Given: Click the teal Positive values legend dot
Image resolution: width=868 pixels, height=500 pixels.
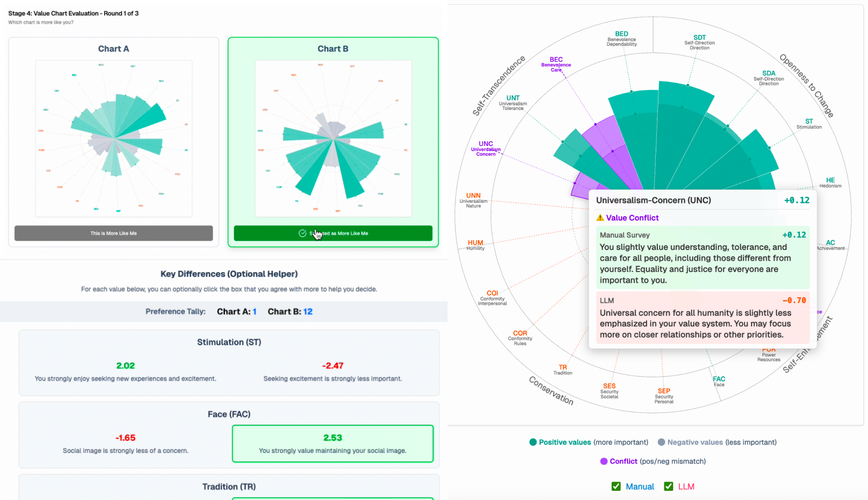Looking at the screenshot, I should click(x=533, y=442).
